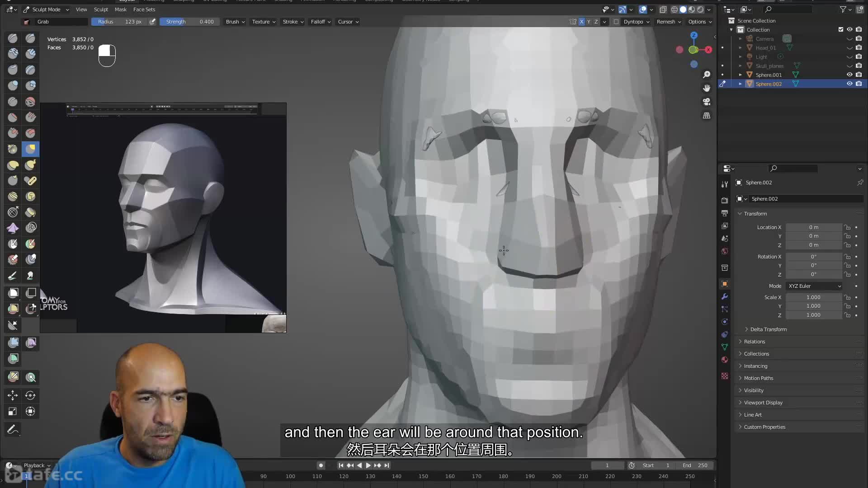Select the Line Project tool
The width and height of the screenshot is (868, 488).
tap(13, 324)
